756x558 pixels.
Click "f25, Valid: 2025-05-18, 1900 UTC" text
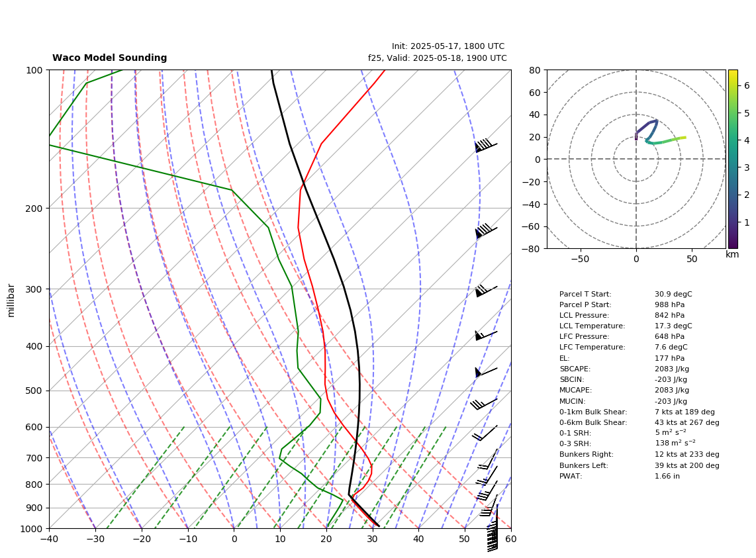point(438,58)
